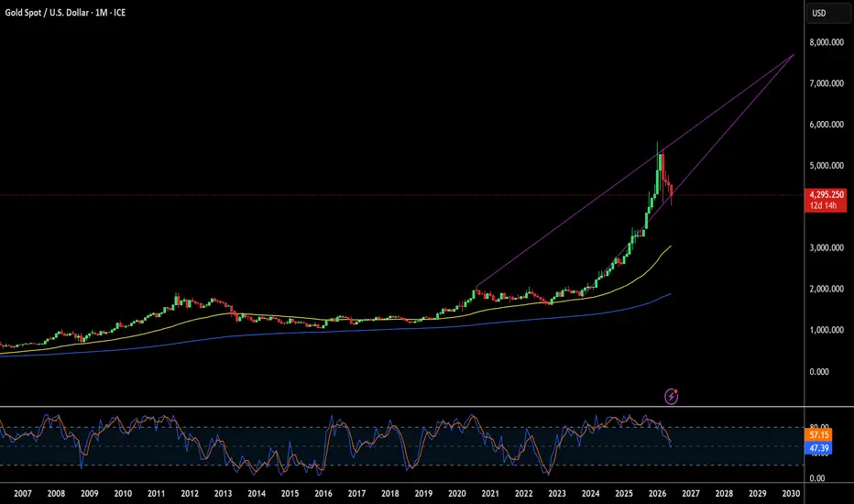Click the 2009 time axis label

[x=89, y=493]
